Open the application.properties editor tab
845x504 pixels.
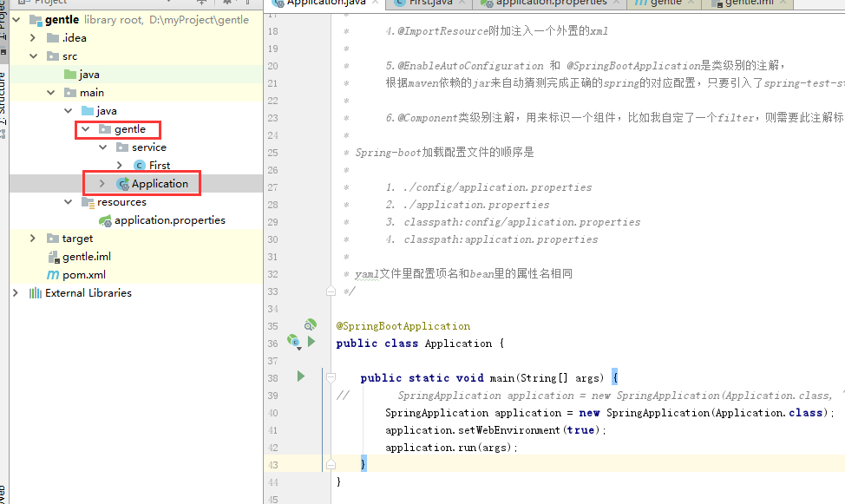click(550, 3)
